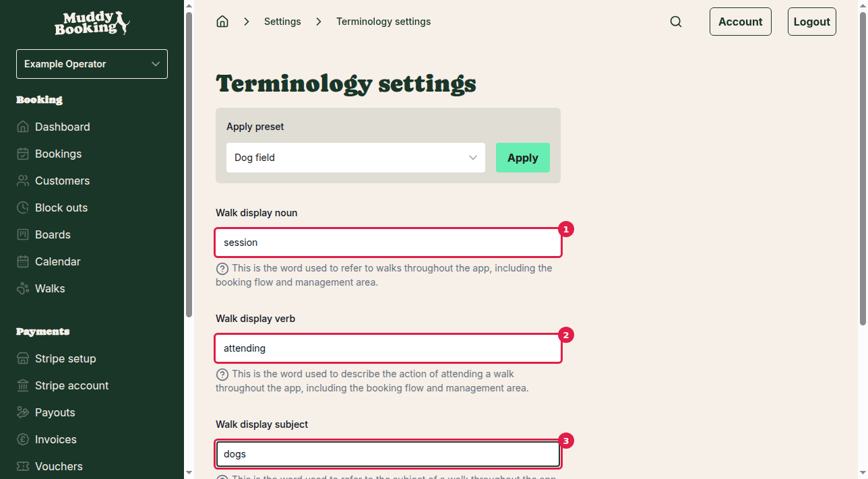
Task: Open the Account page
Action: tap(740, 21)
